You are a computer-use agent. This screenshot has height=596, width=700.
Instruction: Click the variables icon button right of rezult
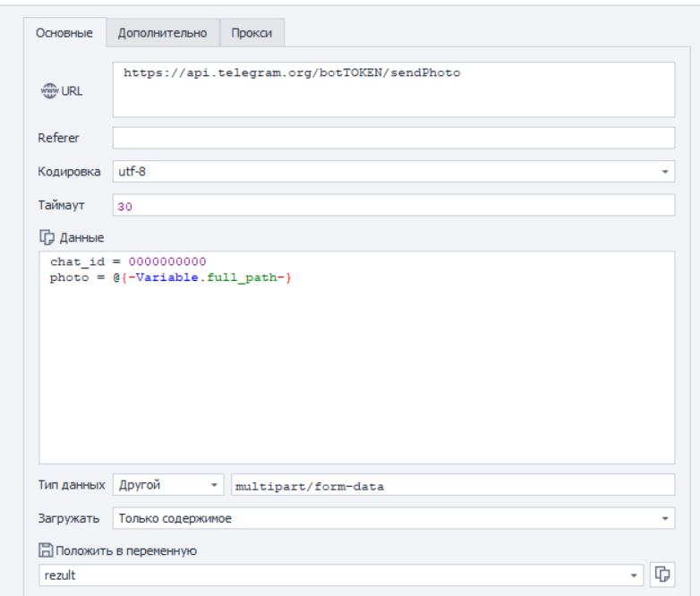pos(663,575)
